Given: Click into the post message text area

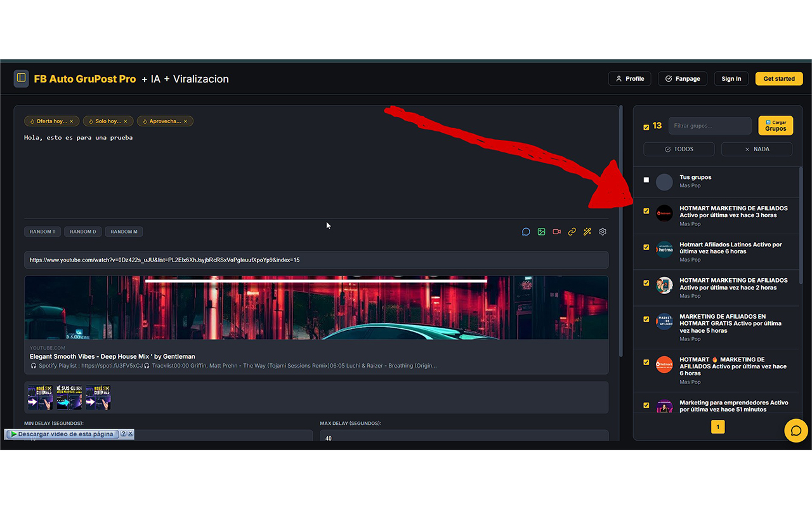Looking at the screenshot, I should 317,172.
